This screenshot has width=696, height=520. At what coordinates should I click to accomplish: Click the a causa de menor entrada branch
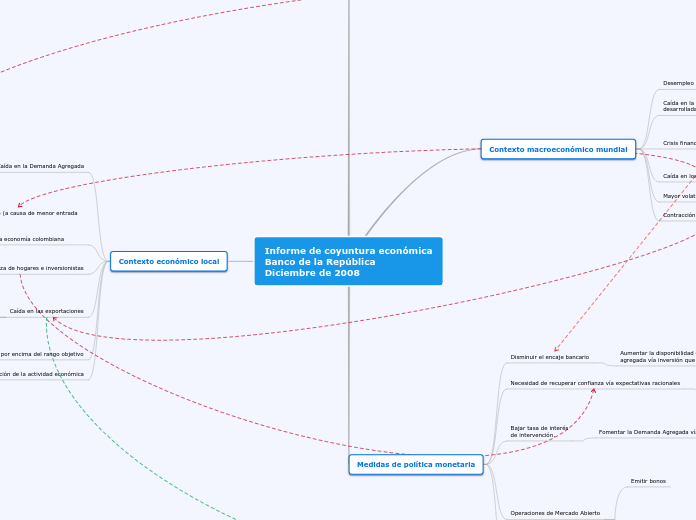coord(39,213)
